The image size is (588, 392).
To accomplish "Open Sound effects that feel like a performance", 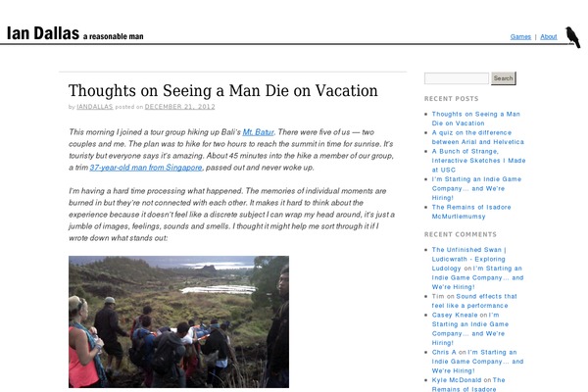I will point(474,301).
